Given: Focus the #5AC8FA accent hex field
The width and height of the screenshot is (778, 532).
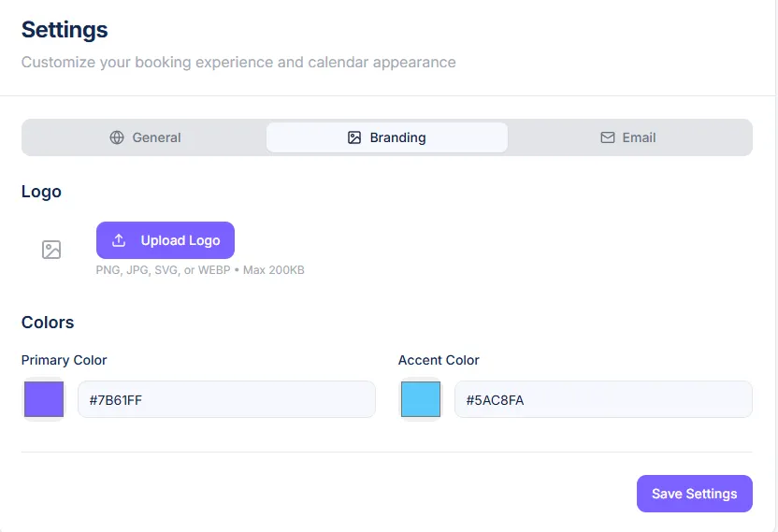Looking at the screenshot, I should (x=603, y=399).
